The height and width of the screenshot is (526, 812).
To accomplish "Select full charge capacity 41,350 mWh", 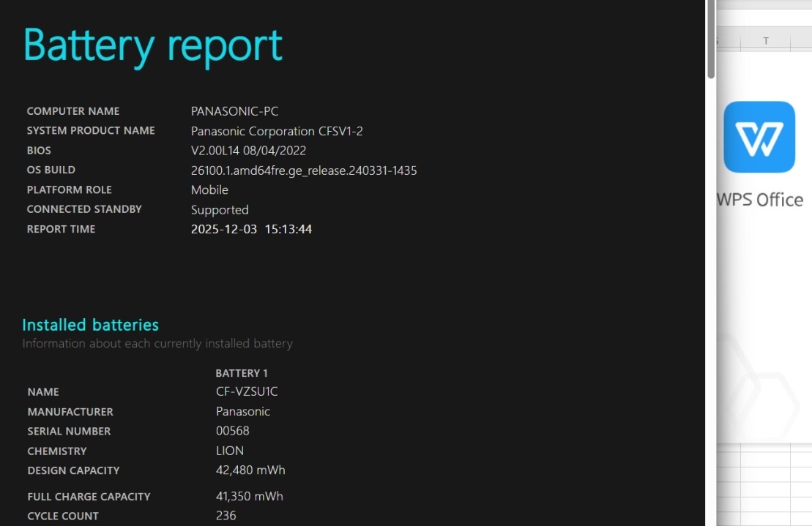I will [249, 497].
